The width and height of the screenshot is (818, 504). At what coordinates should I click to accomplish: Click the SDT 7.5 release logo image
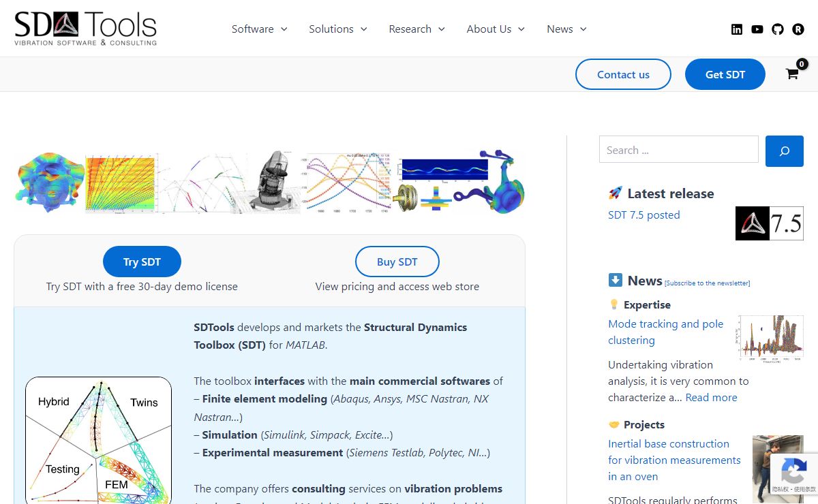click(x=770, y=223)
